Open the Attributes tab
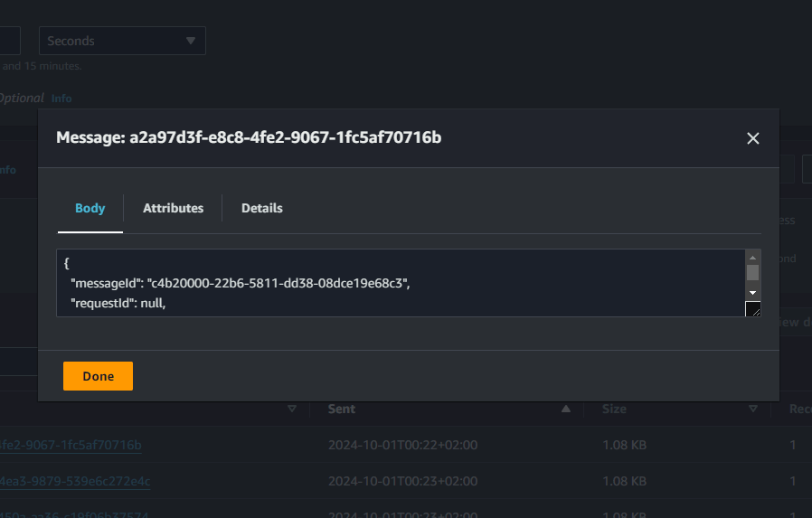This screenshot has width=812, height=518. pos(173,208)
